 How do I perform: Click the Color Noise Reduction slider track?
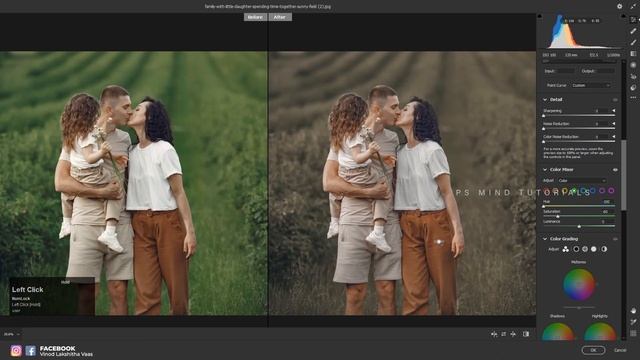point(579,142)
